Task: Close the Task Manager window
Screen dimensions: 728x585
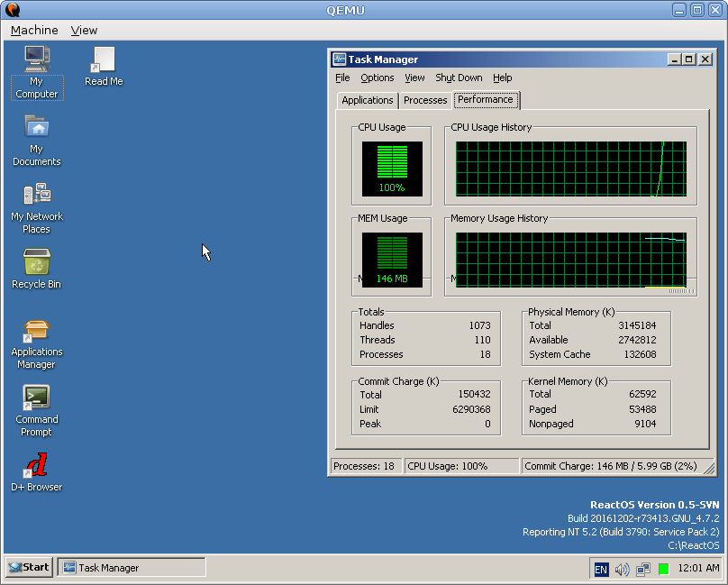Action: 705,59
